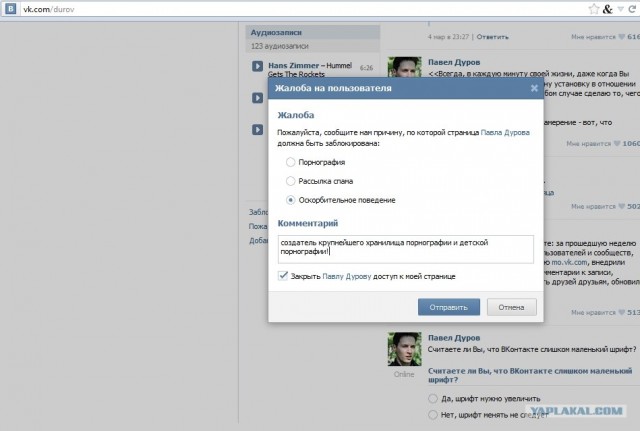Click into the Комментарий text field
This screenshot has height=431, width=640.
406,249
